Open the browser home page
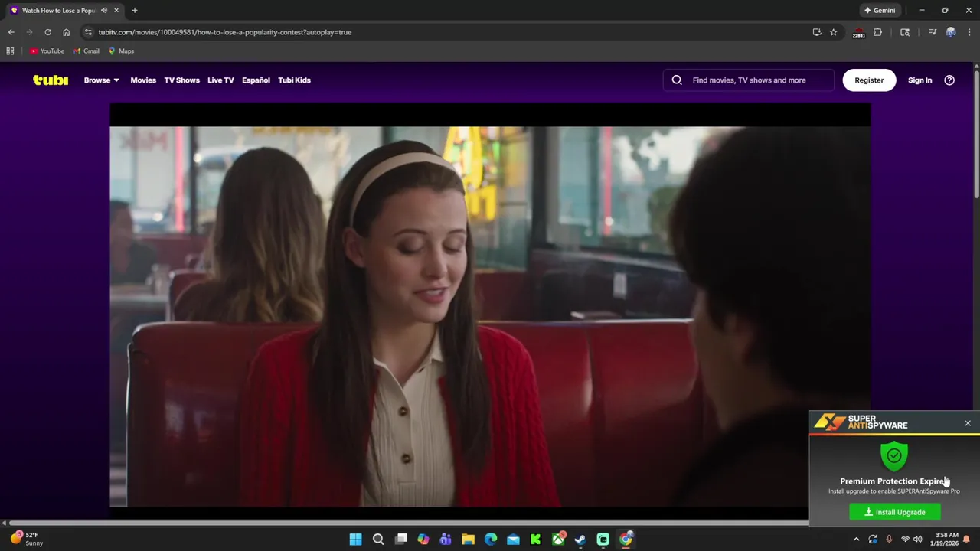This screenshot has width=980, height=551. (66, 32)
